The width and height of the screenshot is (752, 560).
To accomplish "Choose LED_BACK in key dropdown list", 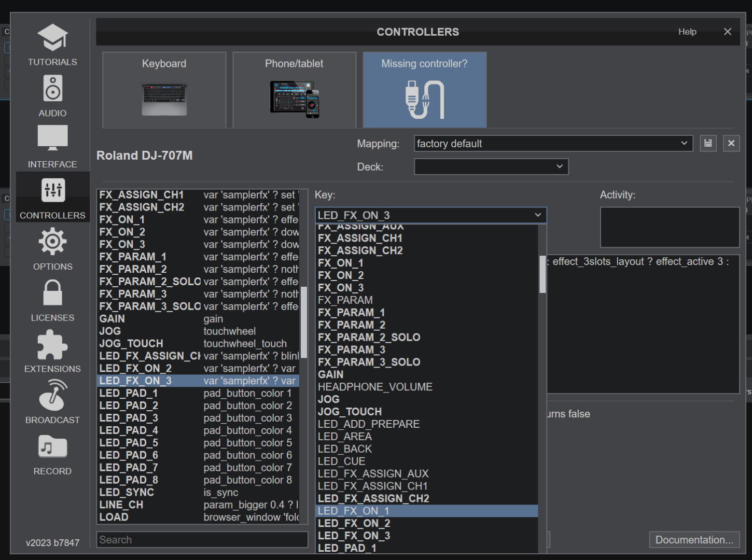I will (427, 449).
